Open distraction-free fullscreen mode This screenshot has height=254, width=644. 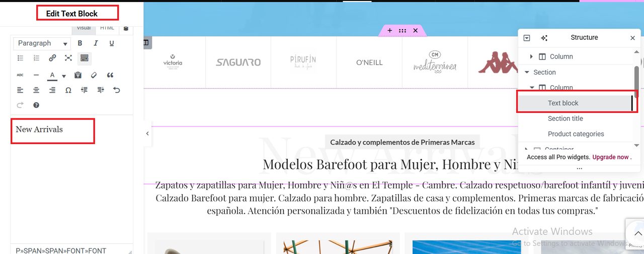pyautogui.click(x=68, y=58)
